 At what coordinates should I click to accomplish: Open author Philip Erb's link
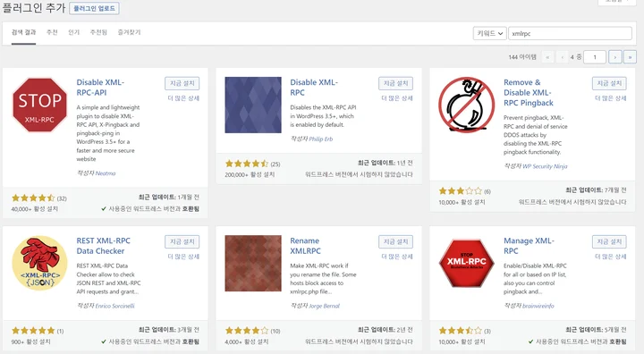point(321,139)
